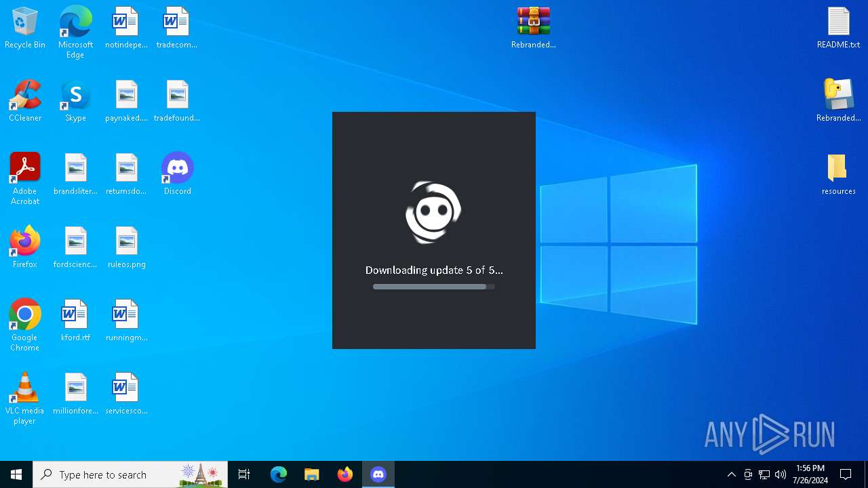The image size is (868, 488).
Task: Open the VLC media player shortcut
Action: click(x=25, y=399)
